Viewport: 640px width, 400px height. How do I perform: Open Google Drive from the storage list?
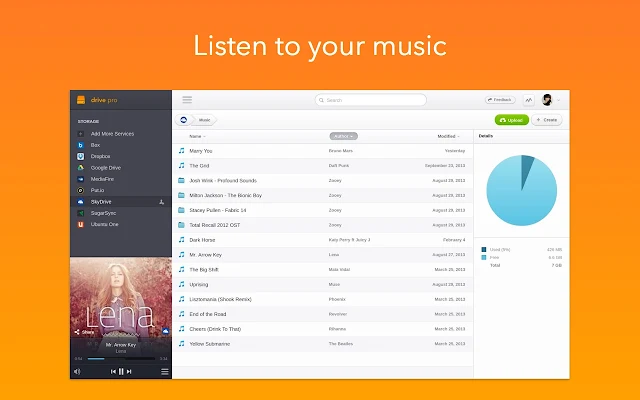click(106, 168)
